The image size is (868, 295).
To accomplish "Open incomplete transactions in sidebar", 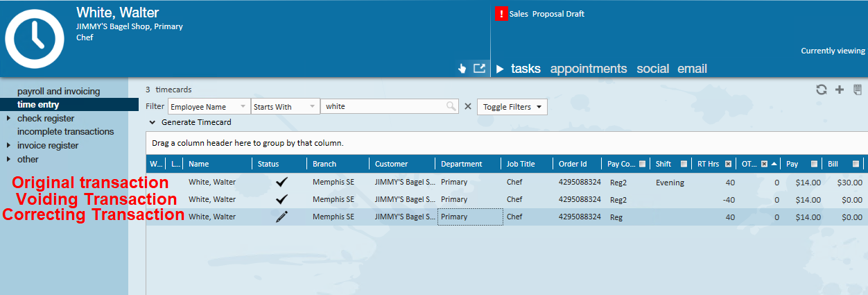I will coord(65,131).
